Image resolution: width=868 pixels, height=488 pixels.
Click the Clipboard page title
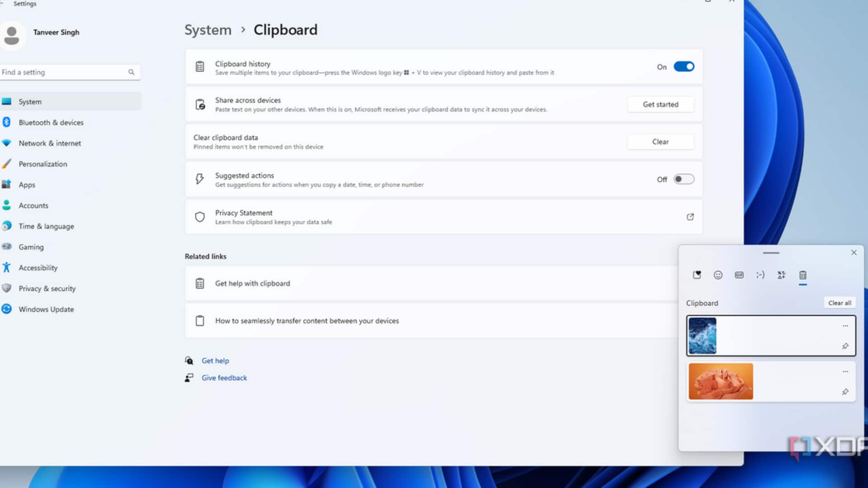click(285, 30)
